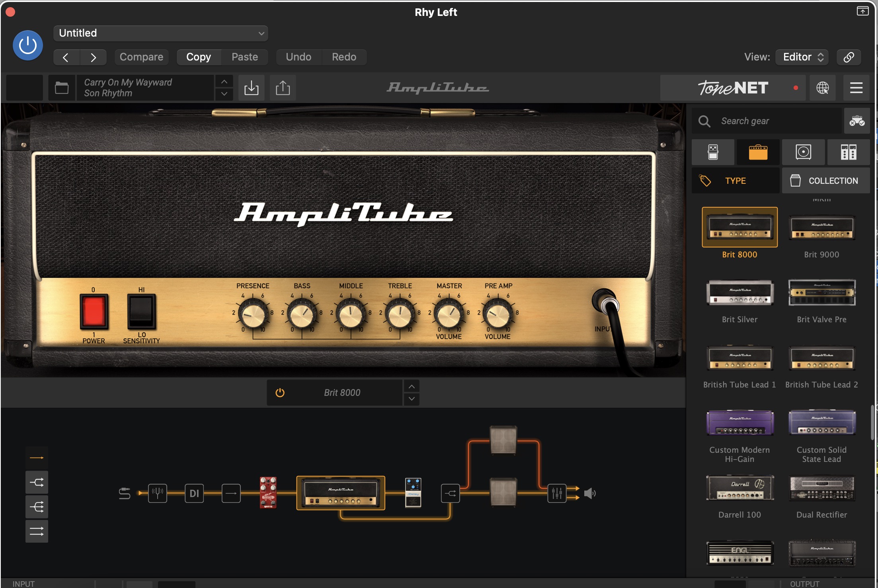The height and width of the screenshot is (588, 878).
Task: Select the Brit Valve Pre thumbnail
Action: [x=821, y=293]
